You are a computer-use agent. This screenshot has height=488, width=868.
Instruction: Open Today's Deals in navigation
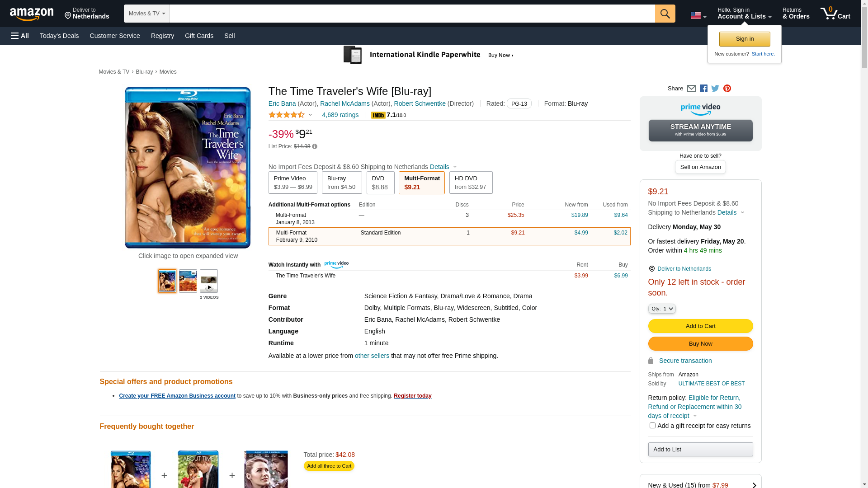(59, 36)
